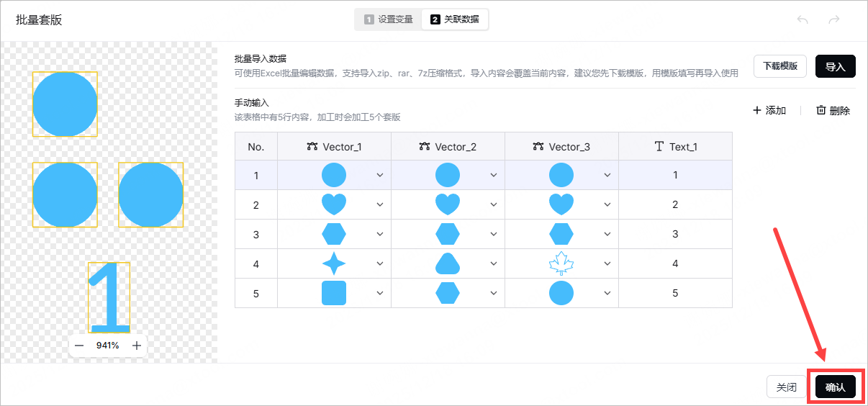Click the Text_1 cell in row 3
This screenshot has height=406, width=868.
675,234
